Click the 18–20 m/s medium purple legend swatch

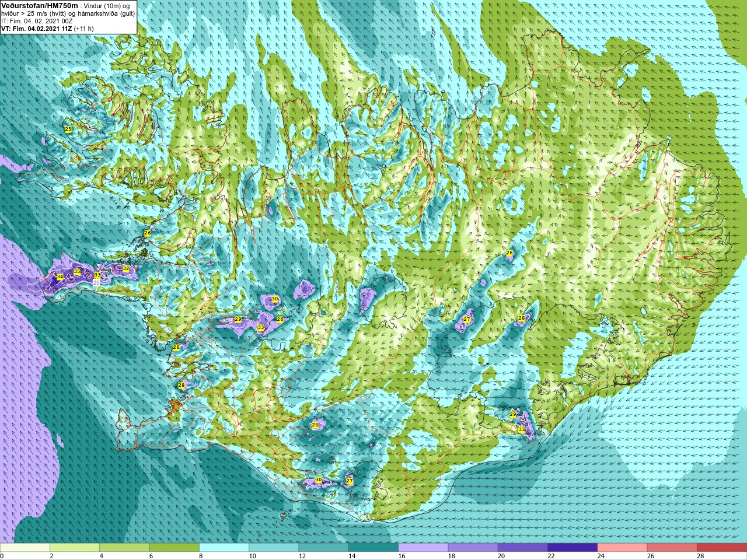point(473,548)
